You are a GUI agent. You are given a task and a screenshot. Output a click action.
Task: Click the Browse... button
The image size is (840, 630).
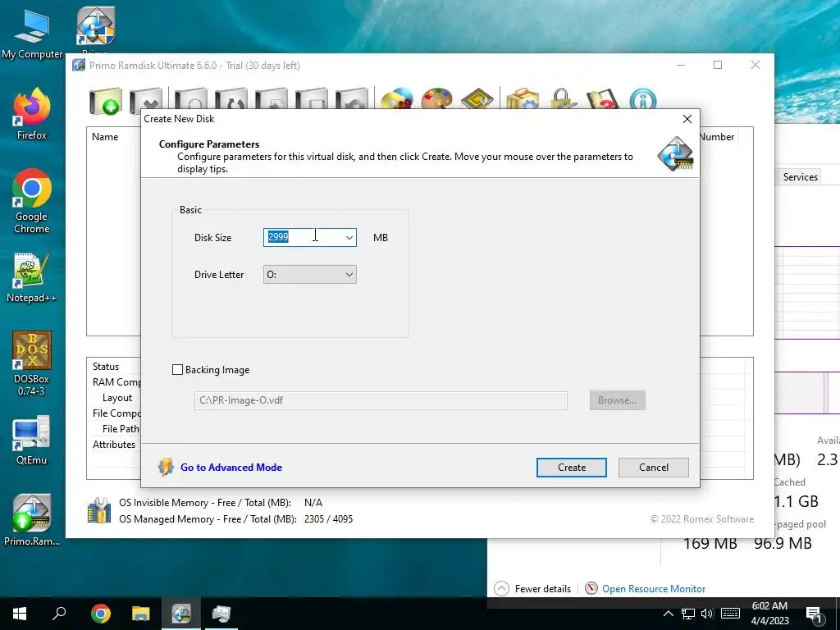pyautogui.click(x=617, y=400)
